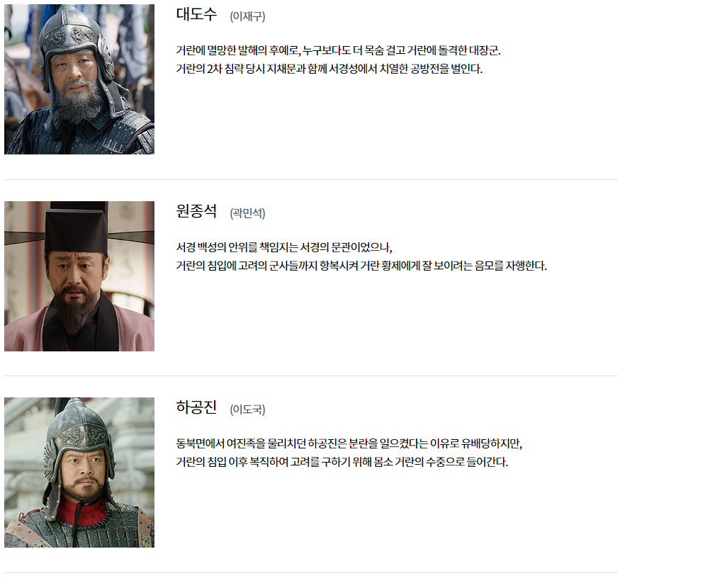Click the line about 동북면에서 여진족
This screenshot has width=705, height=588.
point(349,443)
